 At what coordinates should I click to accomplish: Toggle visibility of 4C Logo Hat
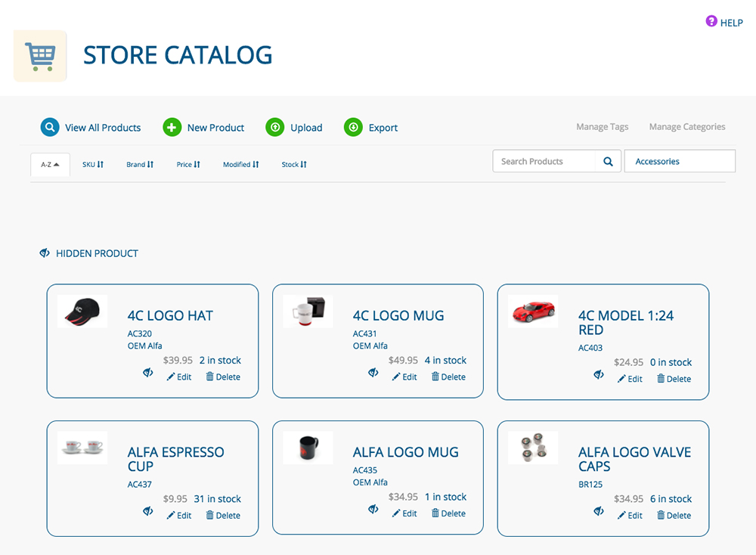pos(148,373)
